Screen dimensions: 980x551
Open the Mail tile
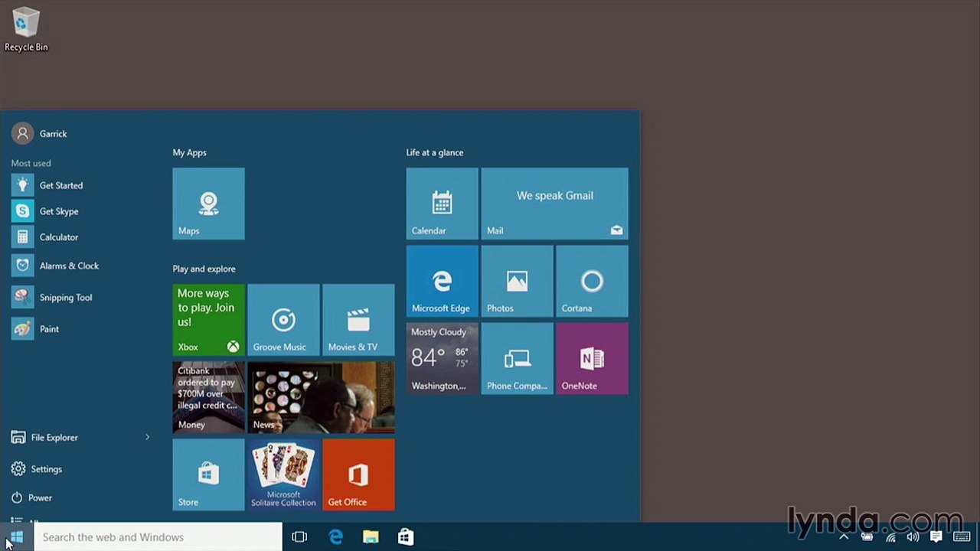pyautogui.click(x=554, y=204)
